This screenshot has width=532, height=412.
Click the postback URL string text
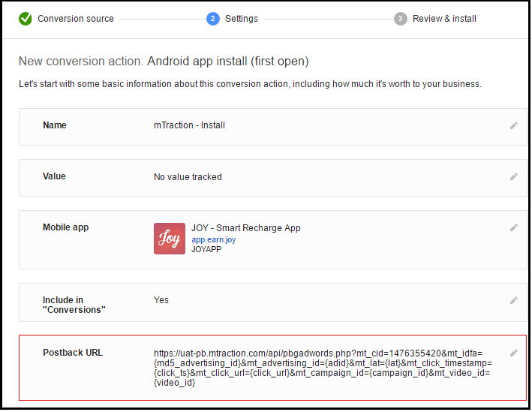click(323, 368)
